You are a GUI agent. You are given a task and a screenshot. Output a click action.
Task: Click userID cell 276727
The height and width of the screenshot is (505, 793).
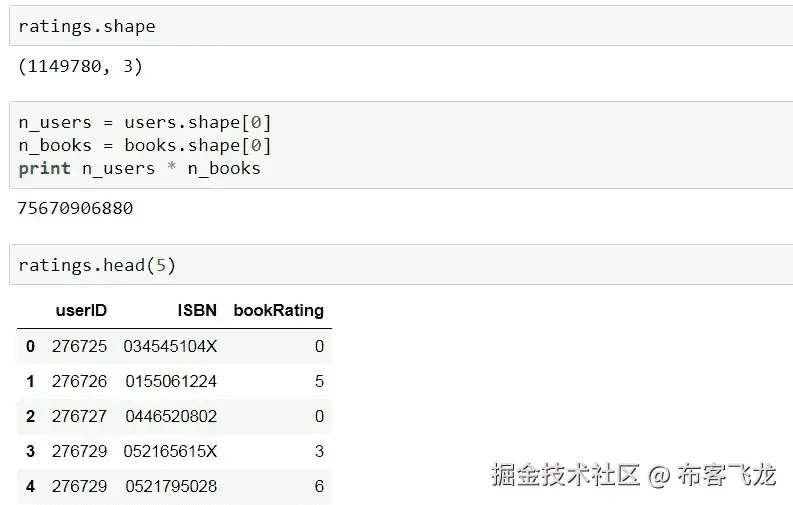tap(79, 416)
